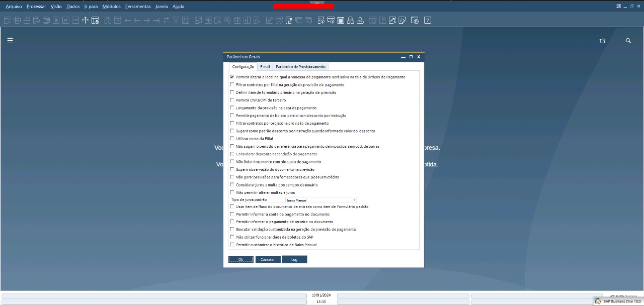This screenshot has width=644, height=306.
Task: Click the Export to Excel toolbar icon
Action: [x=56, y=20]
